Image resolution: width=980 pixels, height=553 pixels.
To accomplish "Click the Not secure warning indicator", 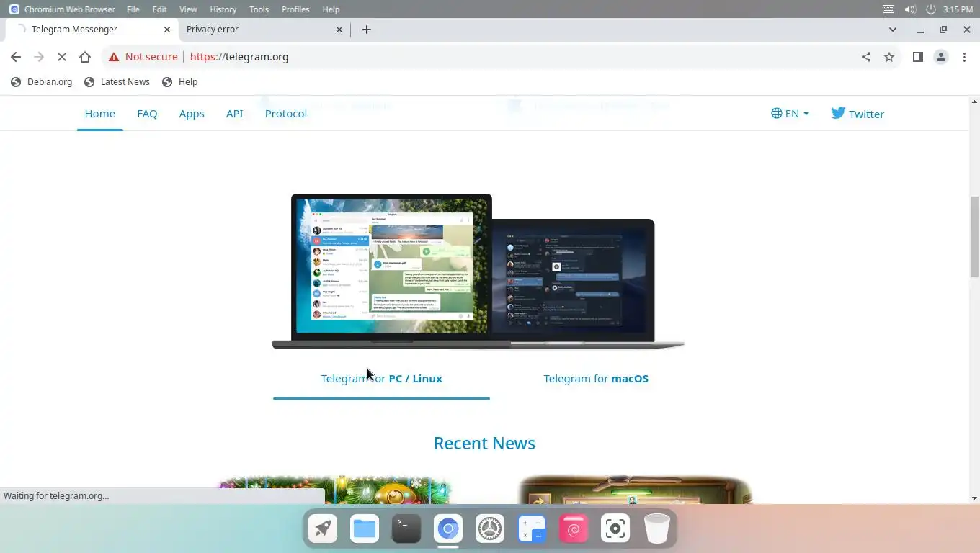I will click(143, 57).
